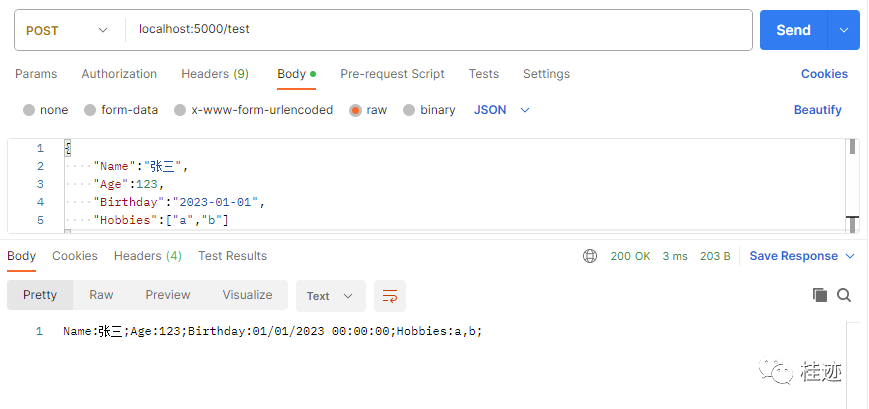Select the binary body type
The image size is (869, 409).
[429, 110]
